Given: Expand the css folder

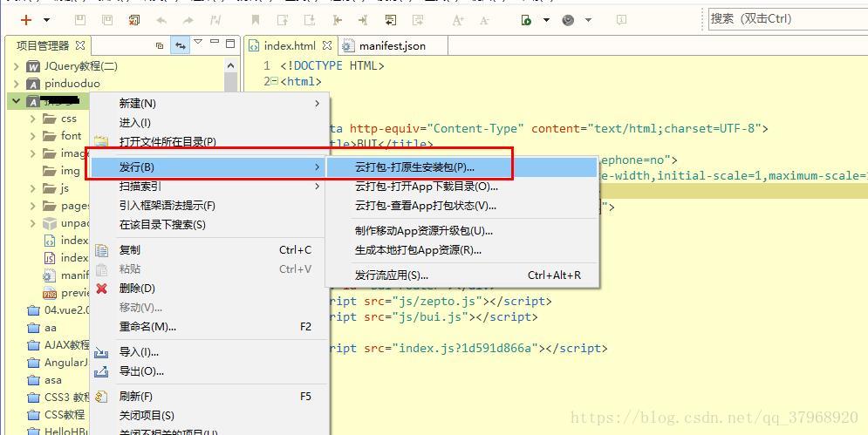Looking at the screenshot, I should [x=32, y=119].
